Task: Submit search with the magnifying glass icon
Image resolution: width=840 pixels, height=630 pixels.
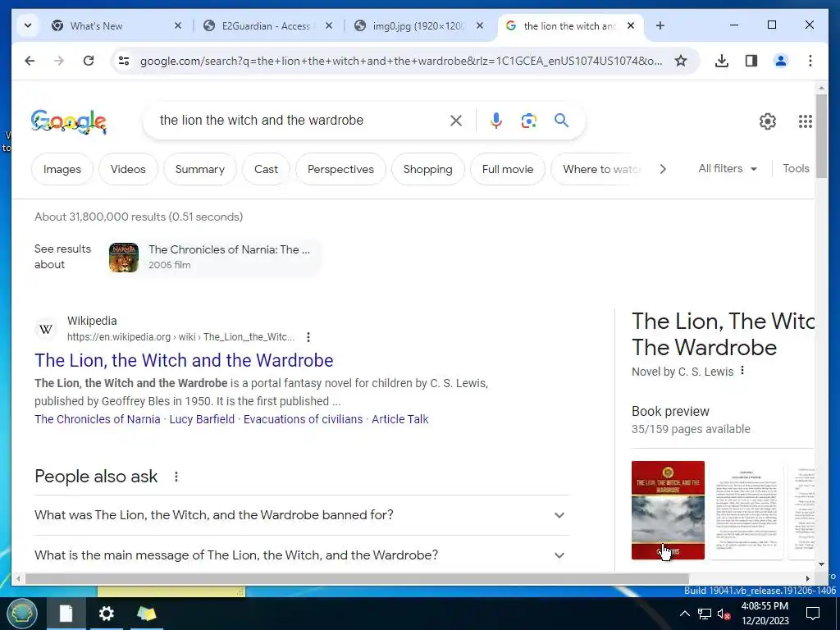Action: 561,121
